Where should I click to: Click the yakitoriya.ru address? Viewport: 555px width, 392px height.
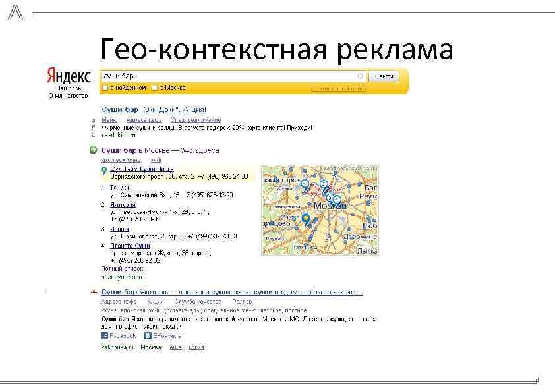pyautogui.click(x=117, y=347)
